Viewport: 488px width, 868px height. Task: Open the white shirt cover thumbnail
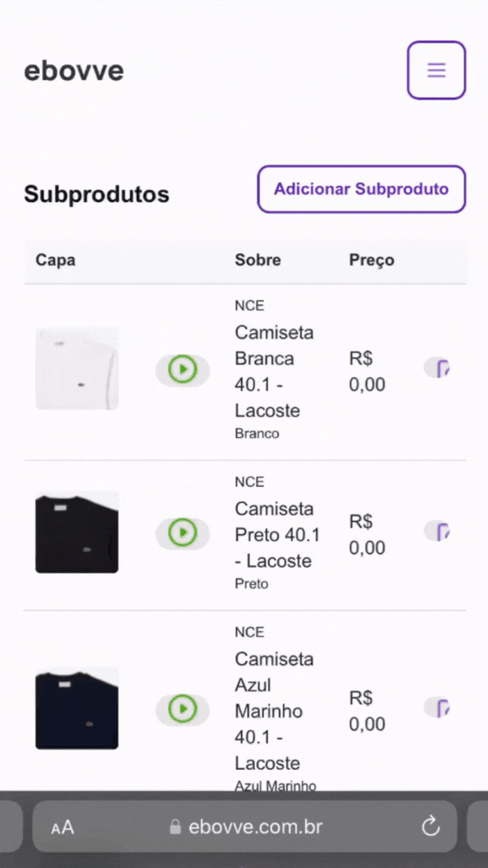(x=76, y=368)
